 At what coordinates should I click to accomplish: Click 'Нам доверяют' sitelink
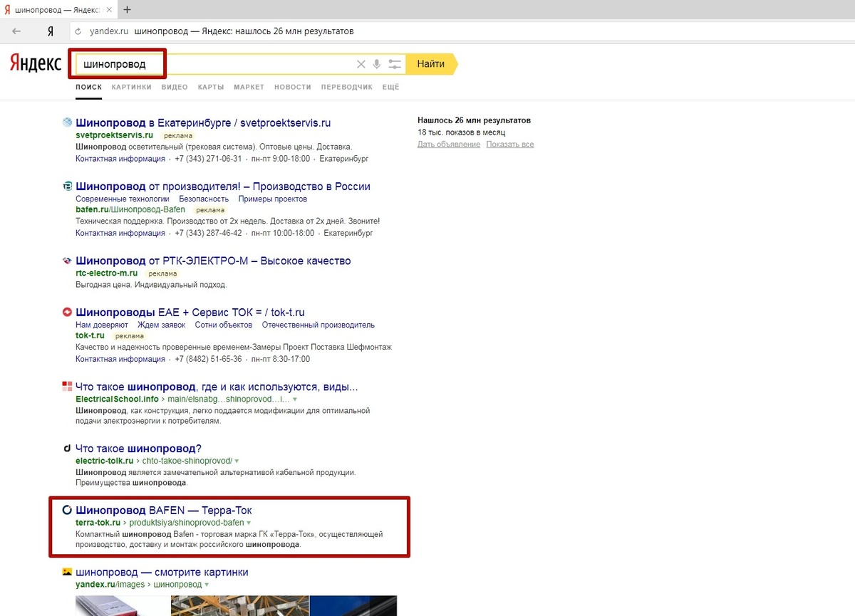(x=102, y=325)
